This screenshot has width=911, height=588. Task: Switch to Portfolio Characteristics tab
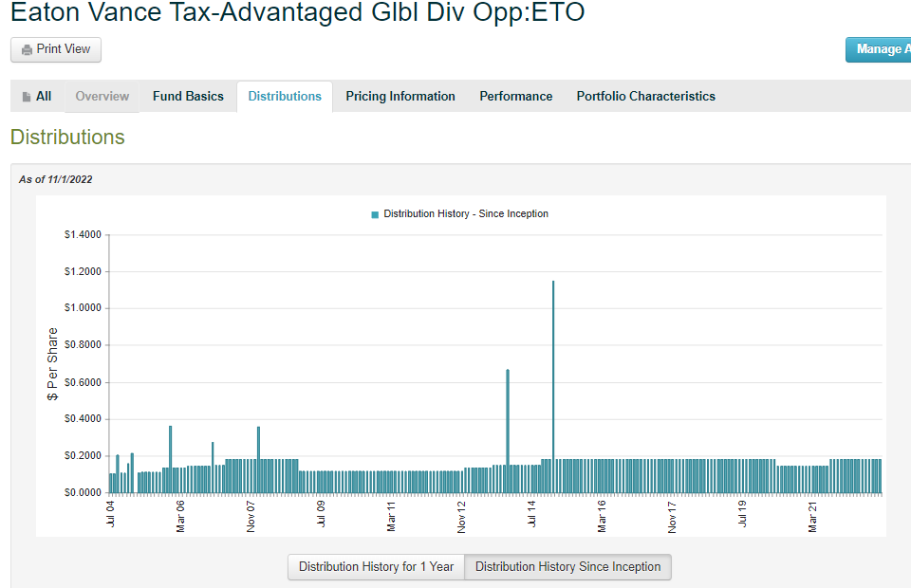[x=646, y=97]
